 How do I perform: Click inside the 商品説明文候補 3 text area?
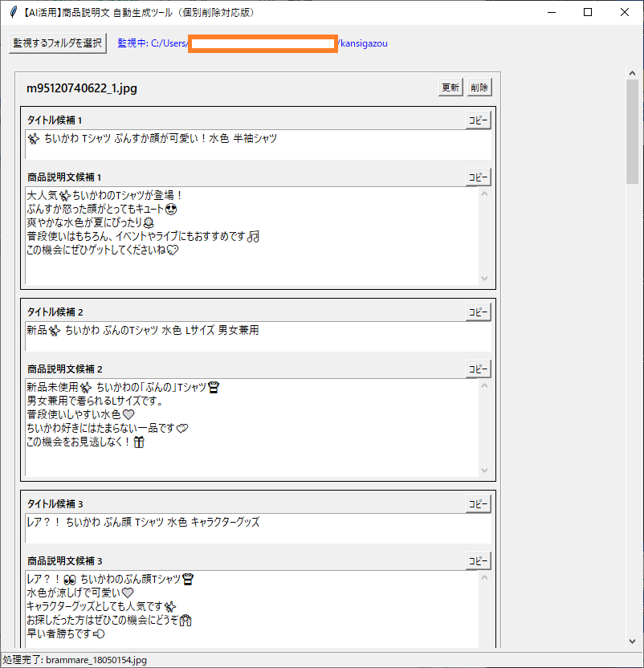click(251, 609)
